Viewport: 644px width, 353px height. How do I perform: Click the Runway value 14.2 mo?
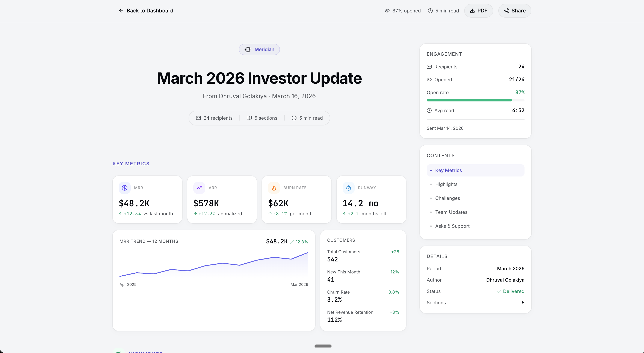point(360,203)
